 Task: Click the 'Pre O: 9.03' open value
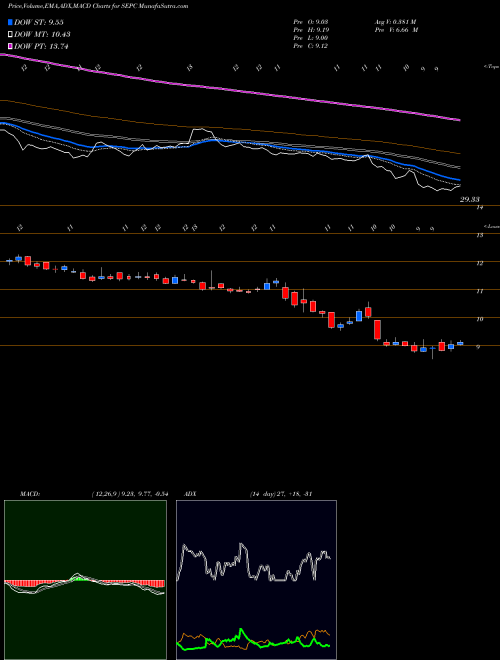[311, 22]
